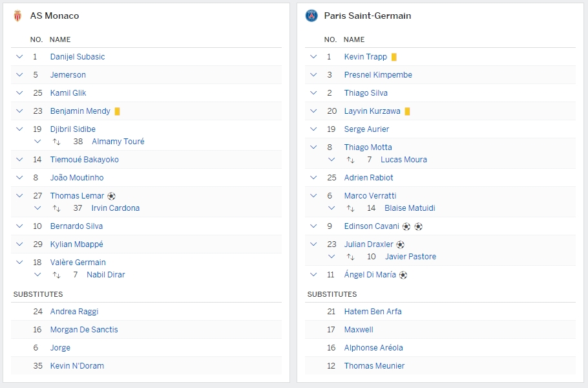The height and width of the screenshot is (388, 588).
Task: Click the goal icon beside Thomas Lemar
Action: [x=111, y=196]
